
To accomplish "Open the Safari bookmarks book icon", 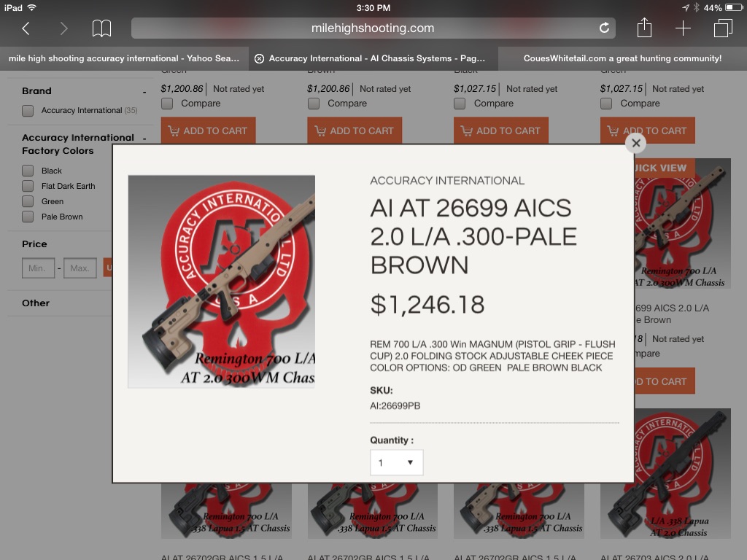I will [101, 28].
